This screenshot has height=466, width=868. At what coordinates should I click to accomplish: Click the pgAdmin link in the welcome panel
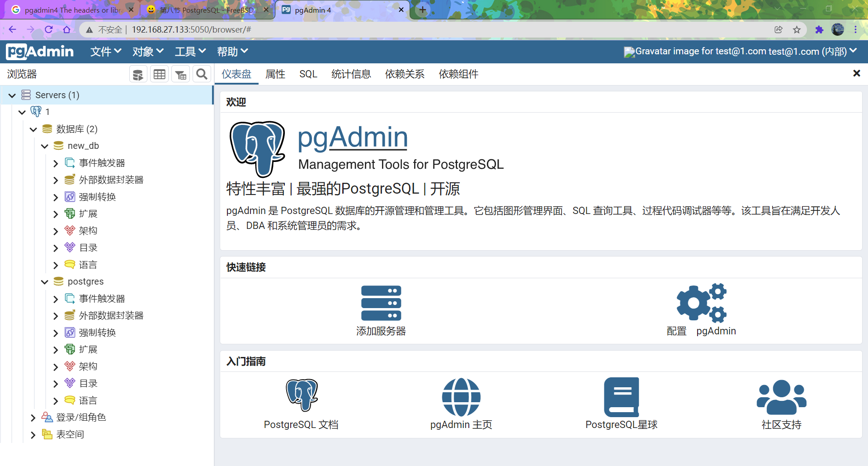[352, 137]
